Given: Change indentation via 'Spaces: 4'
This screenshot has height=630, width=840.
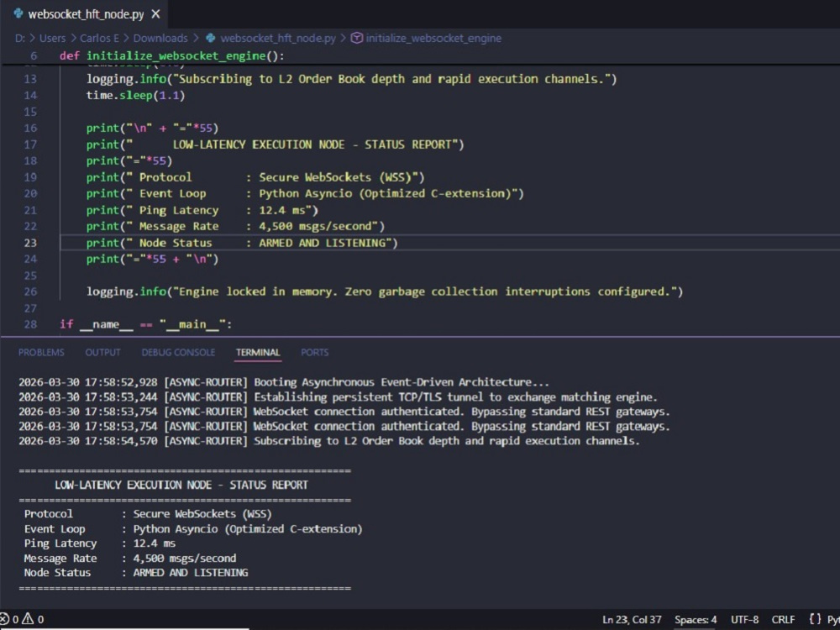Looking at the screenshot, I should click(696, 620).
